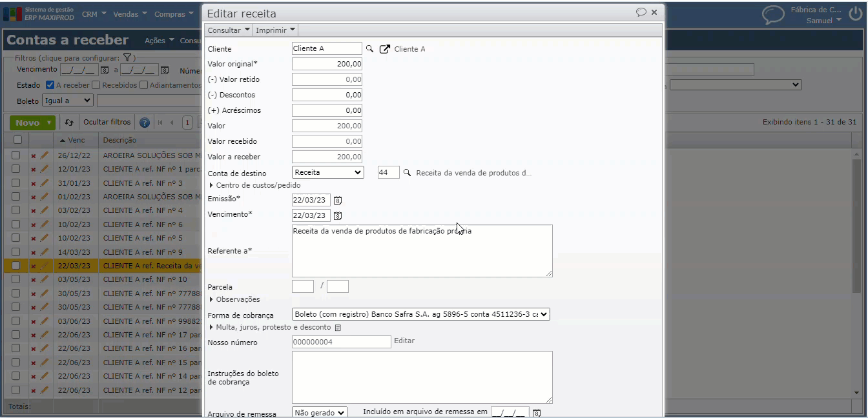
Task: Click the Editar link beside Nosso número
Action: [404, 341]
